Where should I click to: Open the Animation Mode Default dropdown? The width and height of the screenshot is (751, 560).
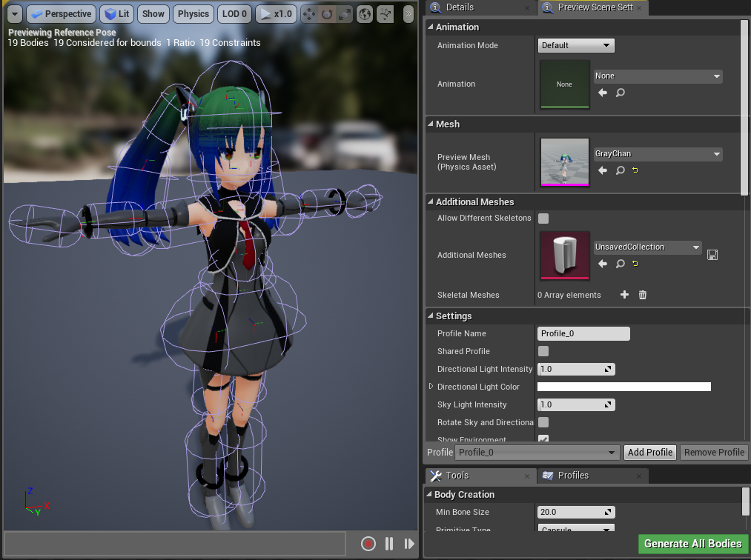pyautogui.click(x=576, y=45)
